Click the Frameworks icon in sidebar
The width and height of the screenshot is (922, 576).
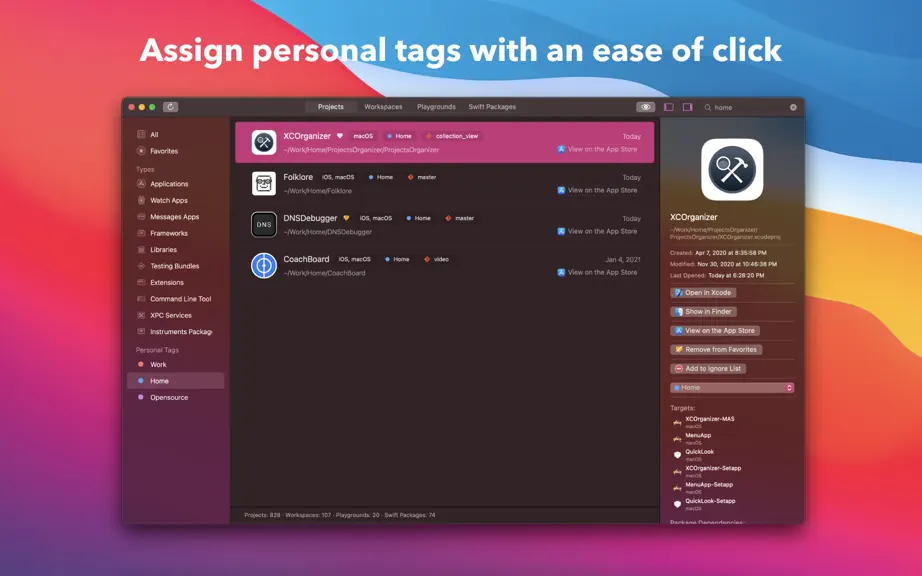tap(141, 233)
